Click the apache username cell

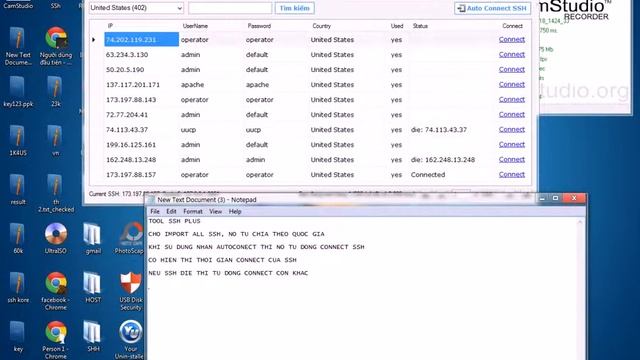click(x=211, y=85)
